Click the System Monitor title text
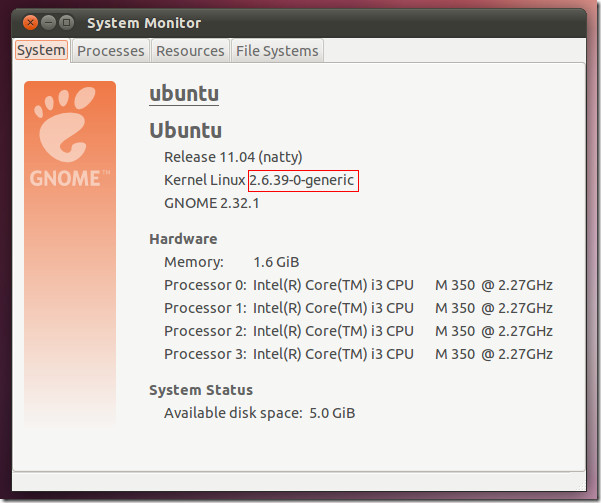This screenshot has height=503, width=601. [x=144, y=23]
